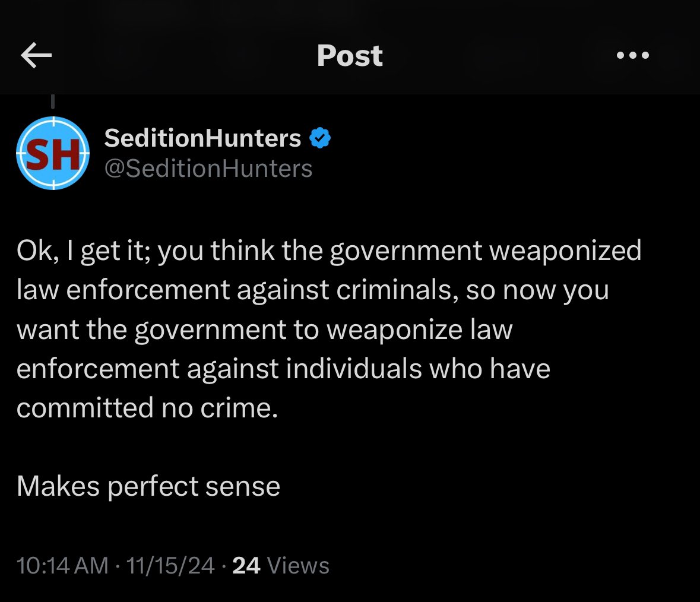Tap the word "weaponized" in the post
This screenshot has height=602, width=700.
tap(565, 251)
